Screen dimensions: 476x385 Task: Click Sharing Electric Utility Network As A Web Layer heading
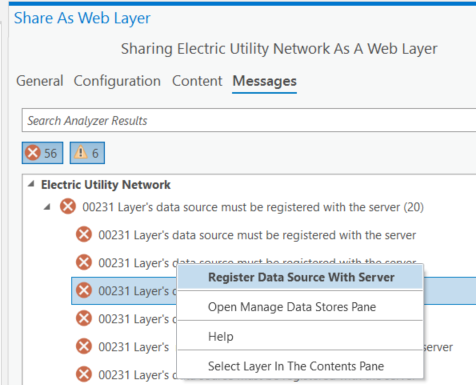coord(279,49)
